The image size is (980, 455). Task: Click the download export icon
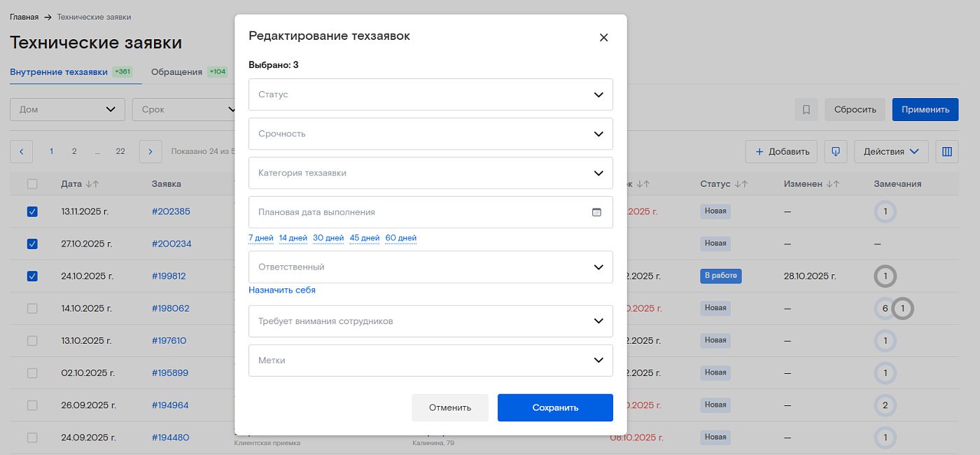[835, 152]
